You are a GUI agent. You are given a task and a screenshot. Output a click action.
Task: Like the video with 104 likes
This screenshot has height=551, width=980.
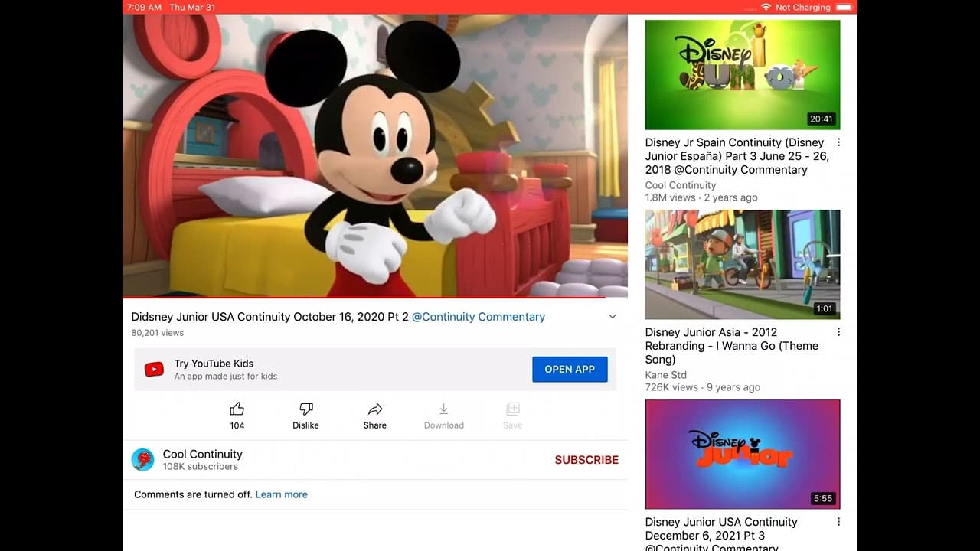237,409
